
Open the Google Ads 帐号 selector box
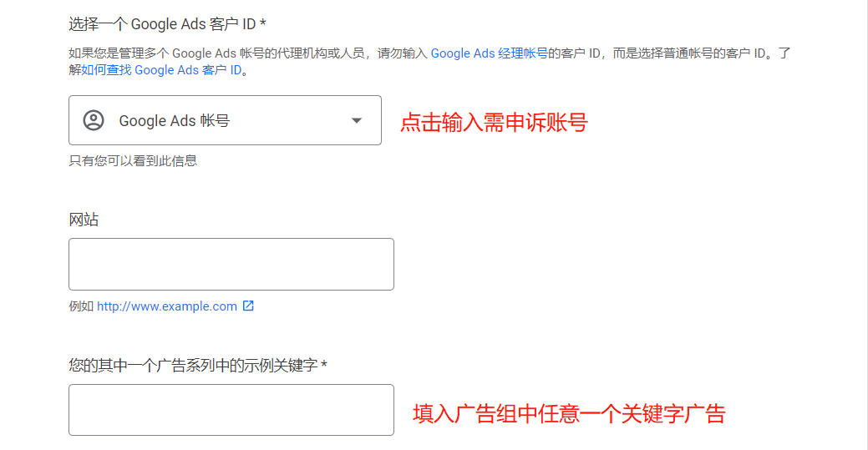[x=224, y=120]
